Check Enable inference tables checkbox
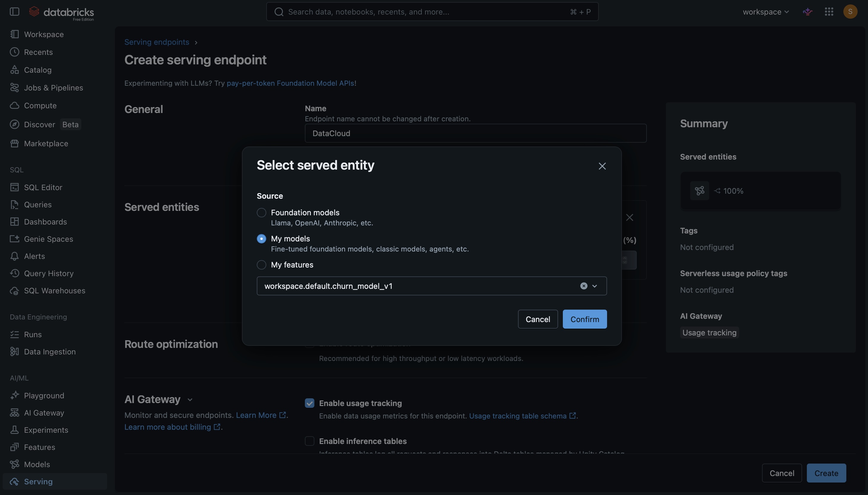This screenshot has height=495, width=868. click(x=309, y=441)
